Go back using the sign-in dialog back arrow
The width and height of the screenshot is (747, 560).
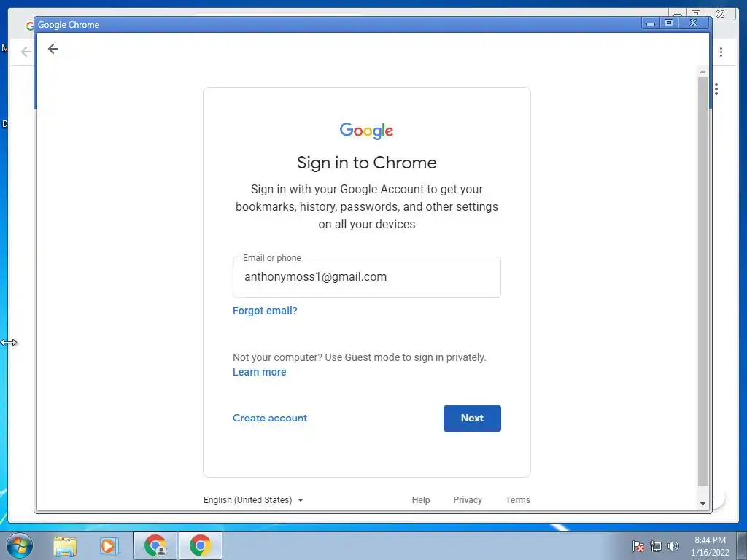pos(53,49)
